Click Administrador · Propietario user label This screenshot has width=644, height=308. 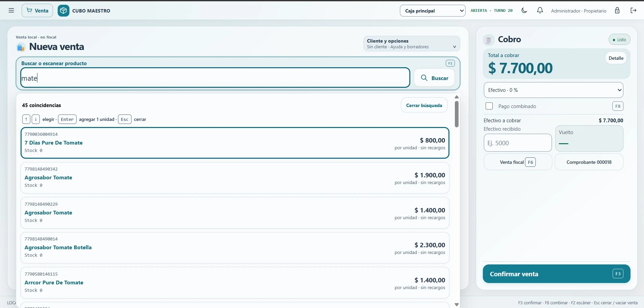click(x=579, y=11)
